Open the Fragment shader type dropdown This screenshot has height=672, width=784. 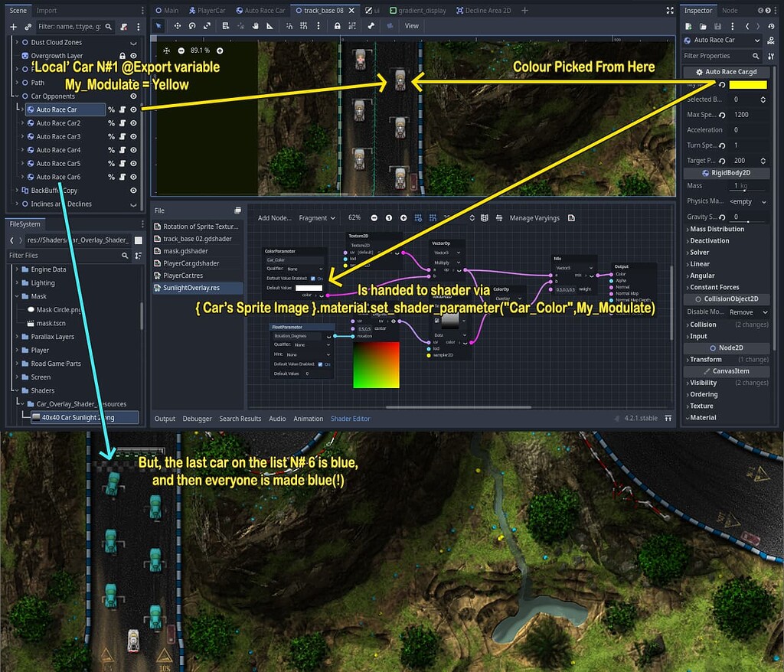tap(317, 218)
